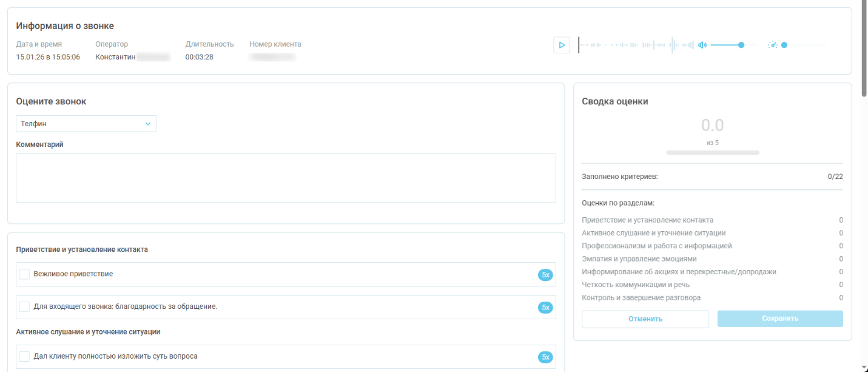
Task: Click the 5x badge for Дал клиенту полностью изложить
Action: tap(545, 357)
